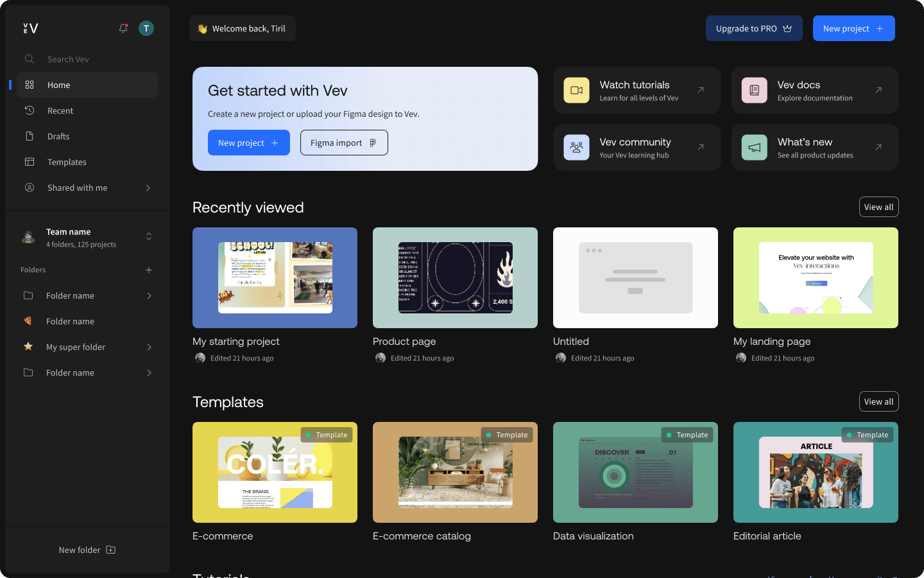
Task: Click the Drafts file icon in the sidebar
Action: 30,136
